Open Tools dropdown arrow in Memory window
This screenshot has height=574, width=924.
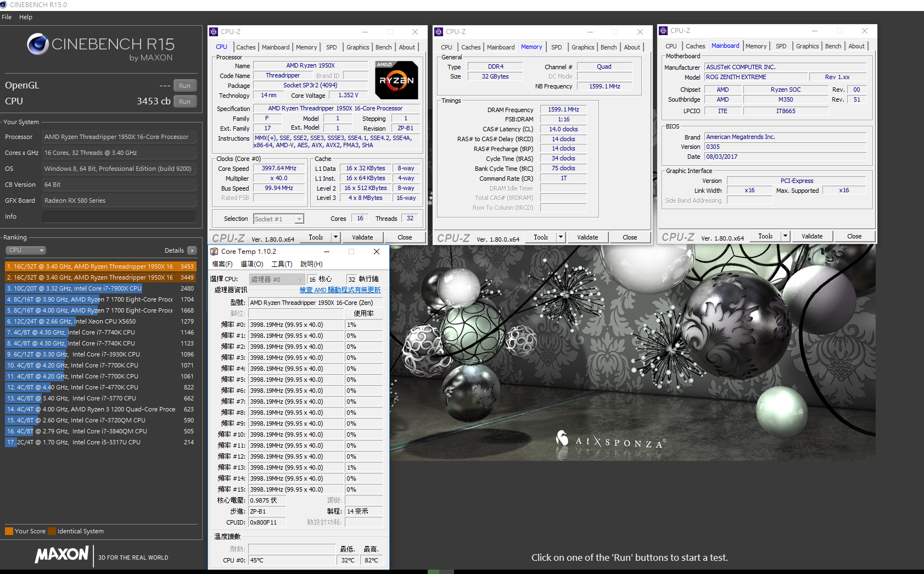point(561,237)
